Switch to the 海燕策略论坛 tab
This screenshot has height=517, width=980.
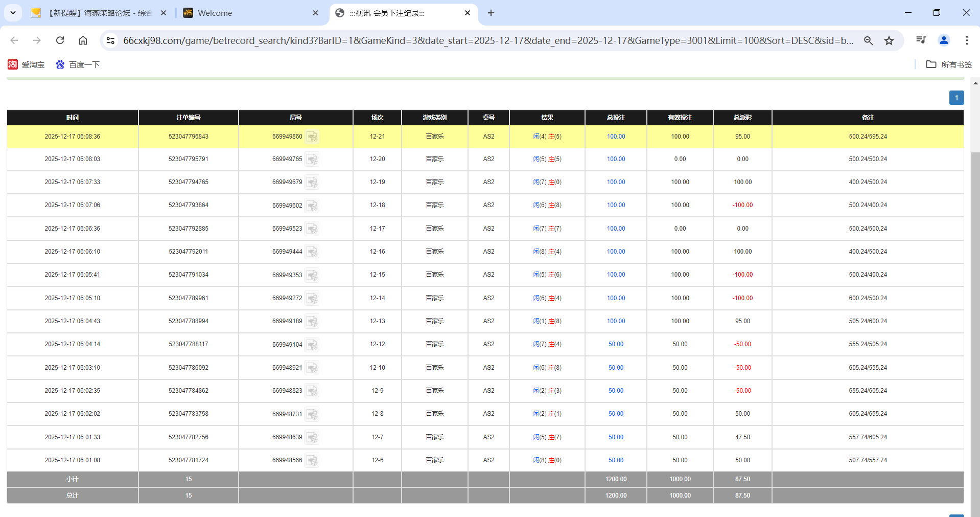[x=97, y=13]
